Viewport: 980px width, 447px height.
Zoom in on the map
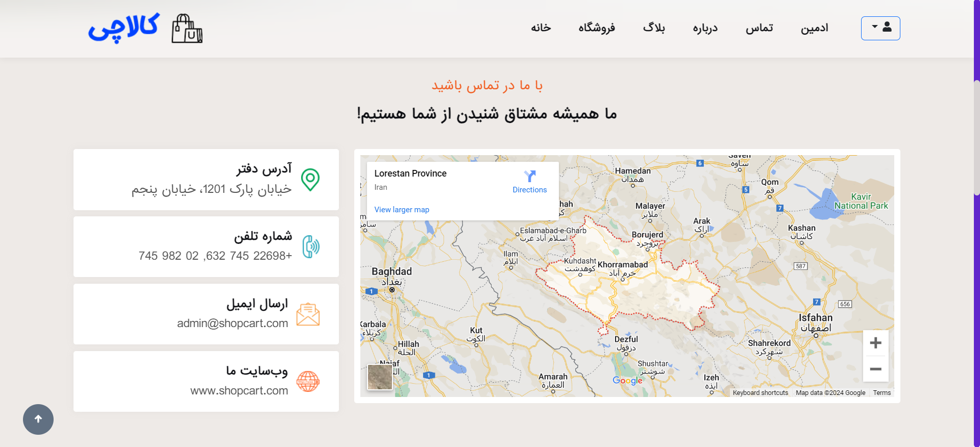(x=876, y=343)
